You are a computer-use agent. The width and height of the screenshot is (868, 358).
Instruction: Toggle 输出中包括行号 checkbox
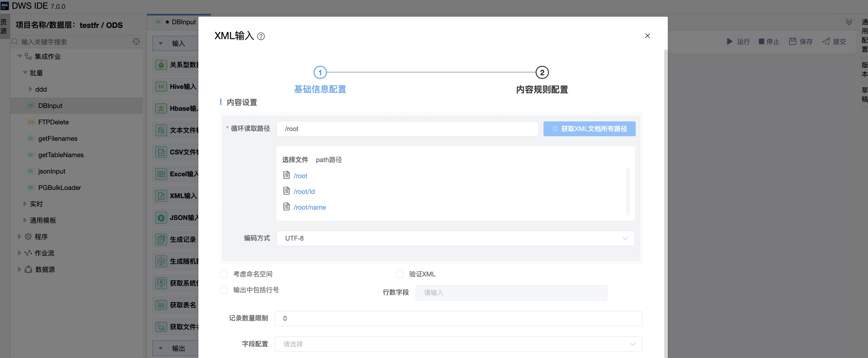pyautogui.click(x=224, y=290)
